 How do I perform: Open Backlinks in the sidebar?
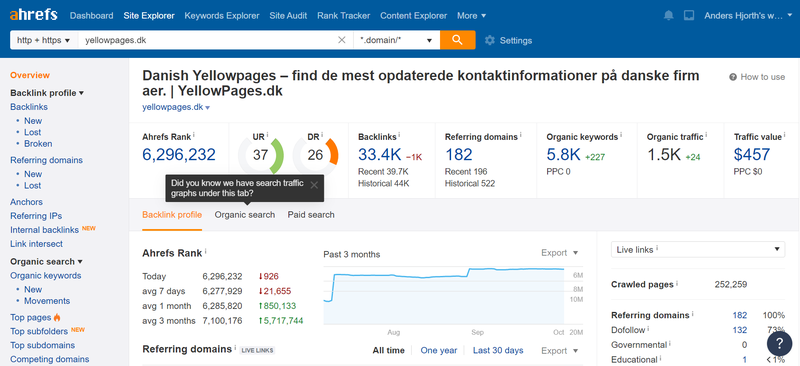pos(29,107)
